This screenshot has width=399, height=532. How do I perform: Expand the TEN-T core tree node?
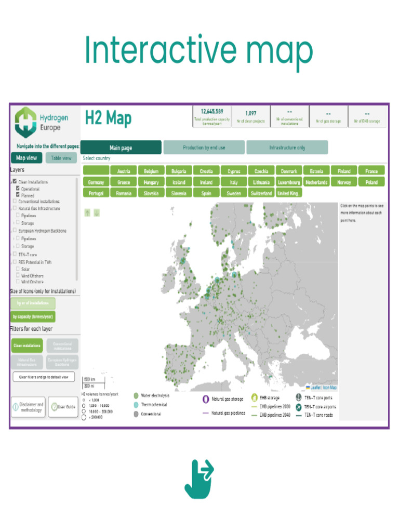pos(11,254)
